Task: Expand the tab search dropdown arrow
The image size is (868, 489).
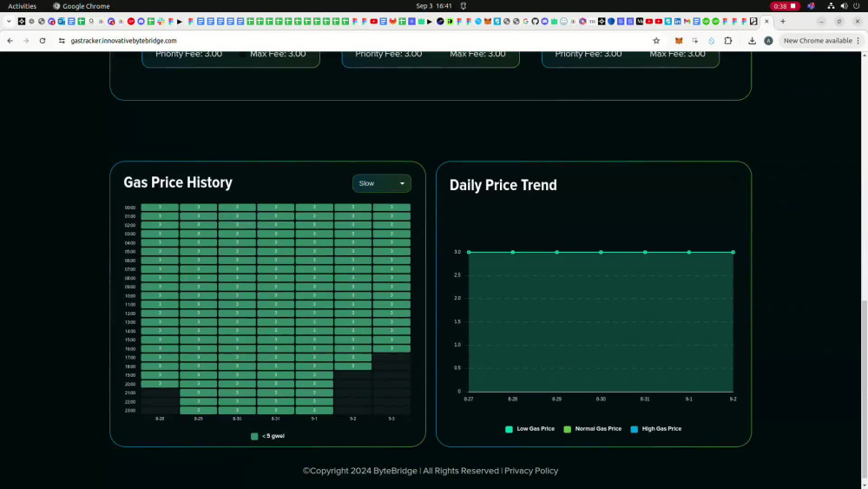Action: click(x=9, y=22)
